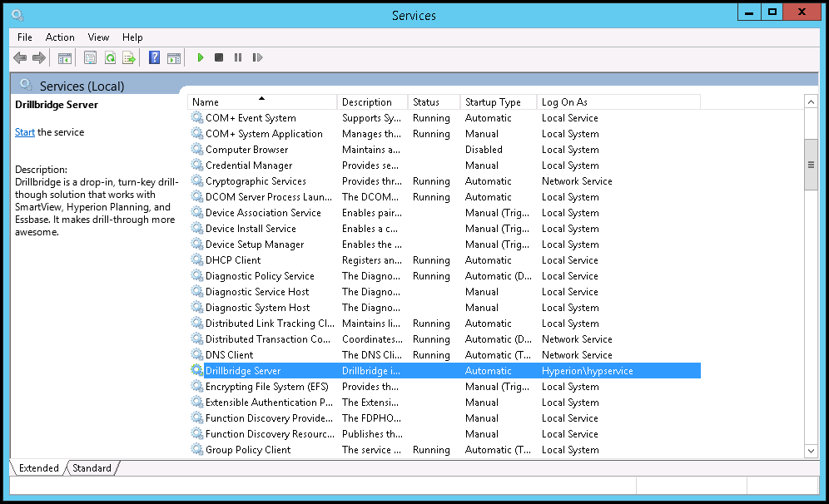
Task: Select Device Setup Manager service
Action: tap(255, 245)
